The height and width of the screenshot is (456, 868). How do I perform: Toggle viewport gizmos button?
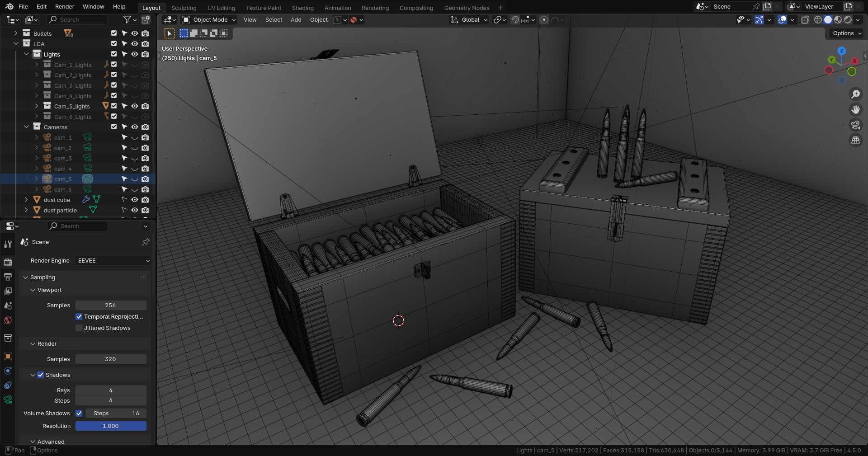coord(759,20)
